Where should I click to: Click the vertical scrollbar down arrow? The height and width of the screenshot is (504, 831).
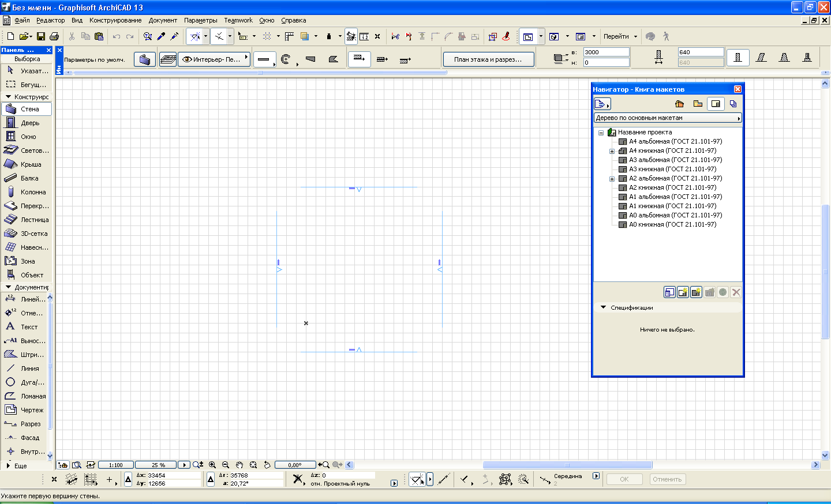point(825,455)
